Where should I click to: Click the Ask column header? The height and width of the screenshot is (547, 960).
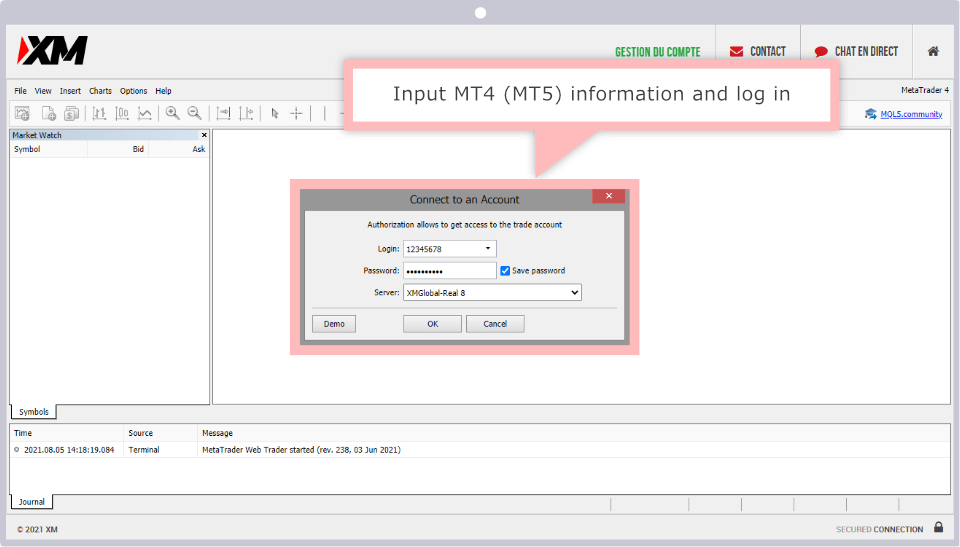pyautogui.click(x=178, y=149)
